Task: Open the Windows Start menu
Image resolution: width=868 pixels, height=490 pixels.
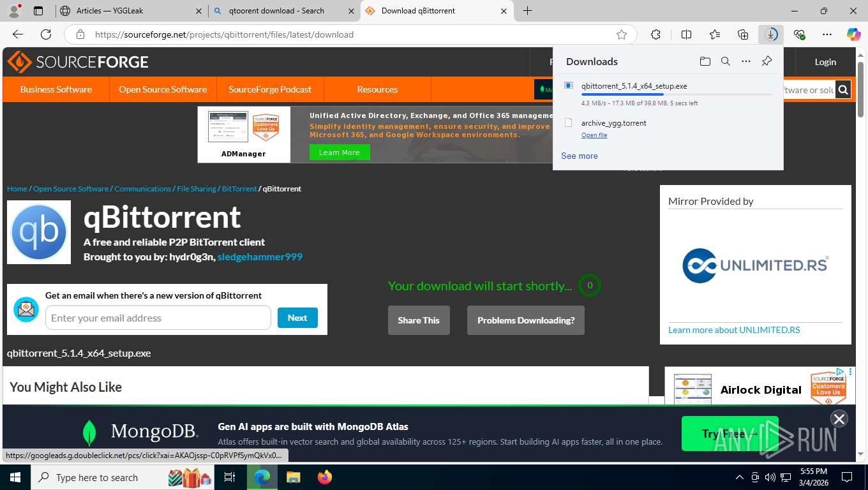Action: pos(15,477)
